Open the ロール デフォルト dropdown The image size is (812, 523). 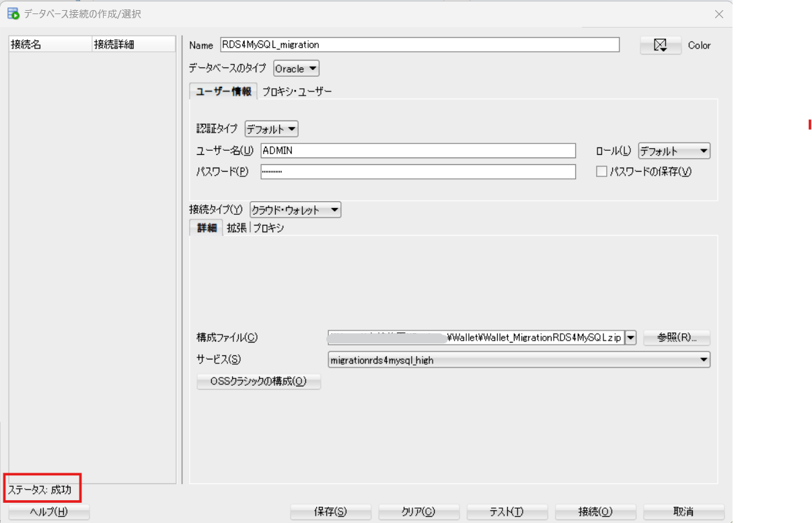point(674,151)
